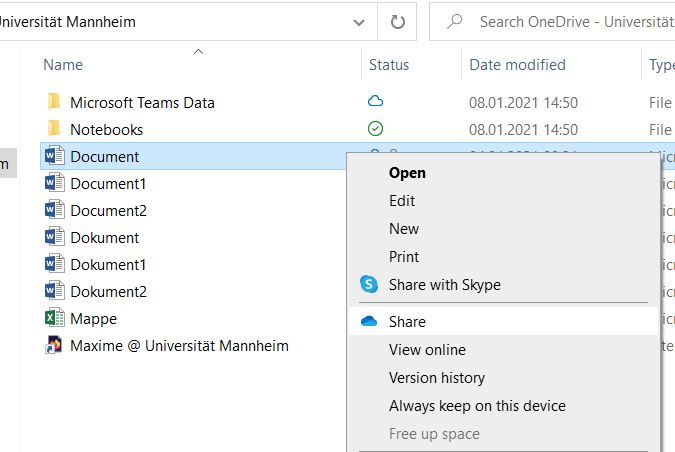Click the Word icon beside Dokument

[55, 237]
